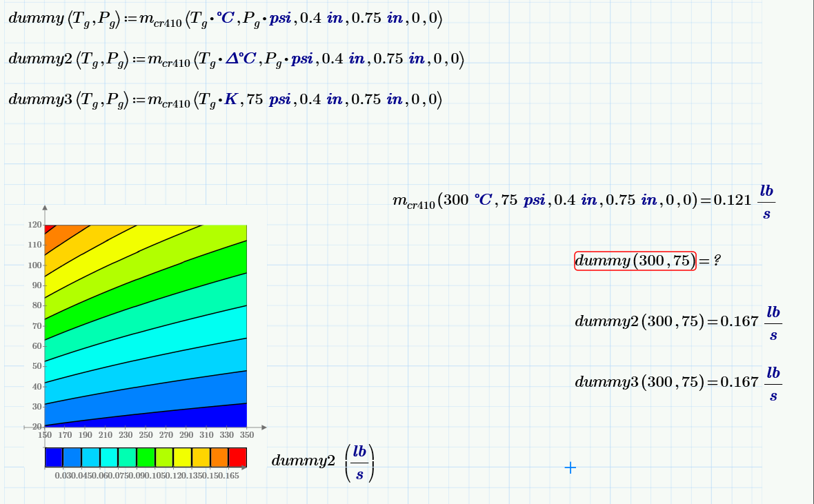
Task: Click the teal-green legend swatch
Action: tap(127, 457)
